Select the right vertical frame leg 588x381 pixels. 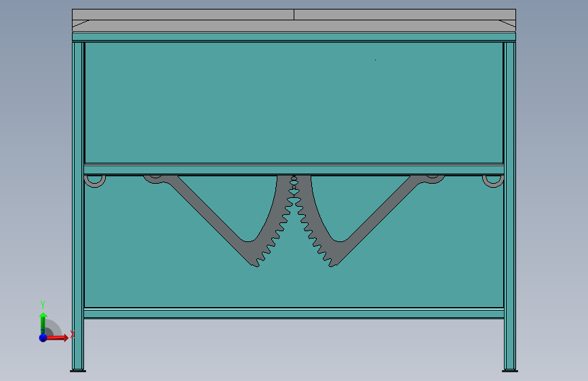(510, 205)
